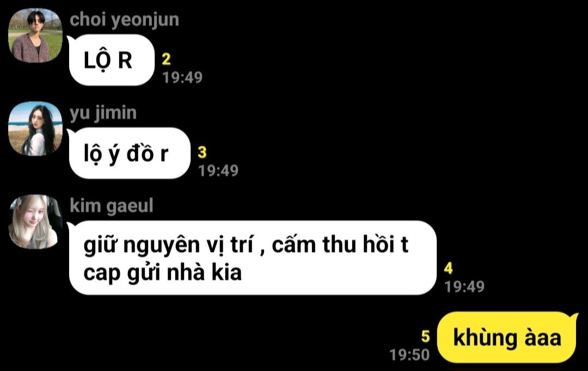588x371 pixels.
Task: Tap the 19:49 timestamp under count 2
Action: (182, 77)
